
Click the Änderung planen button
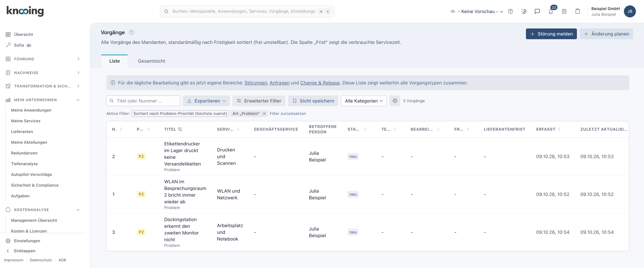point(606,34)
